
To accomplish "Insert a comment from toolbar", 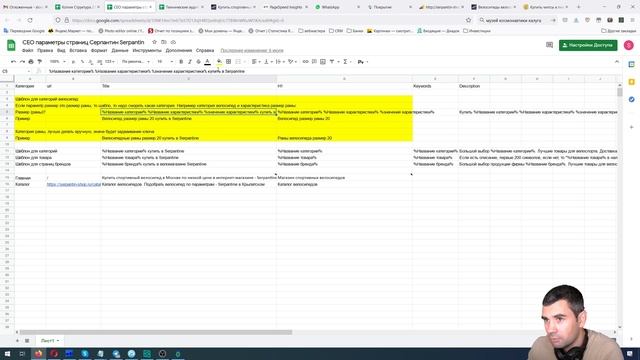I will point(314,62).
